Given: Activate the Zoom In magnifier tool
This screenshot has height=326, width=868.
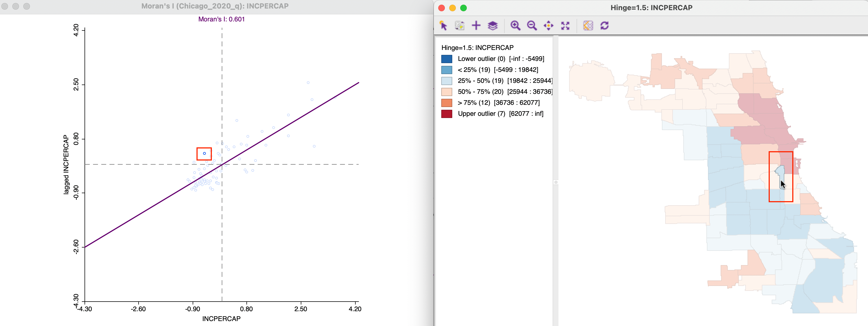Looking at the screenshot, I should (x=515, y=26).
